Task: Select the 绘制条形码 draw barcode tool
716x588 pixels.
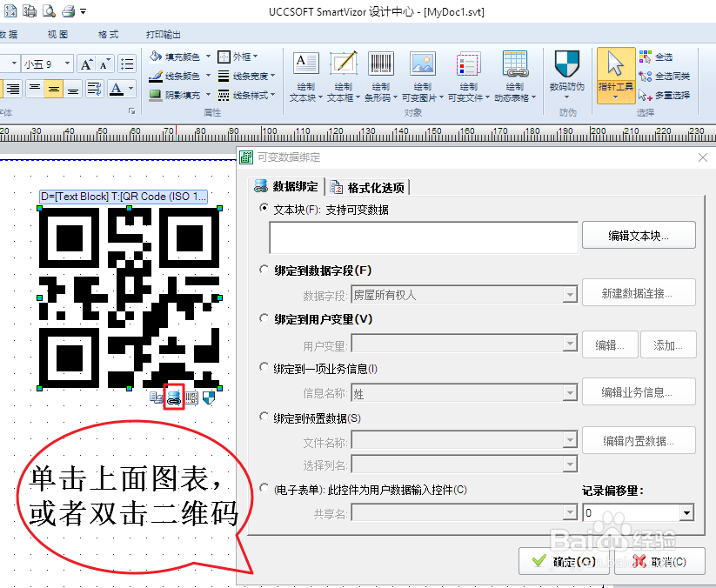Action: 381,77
